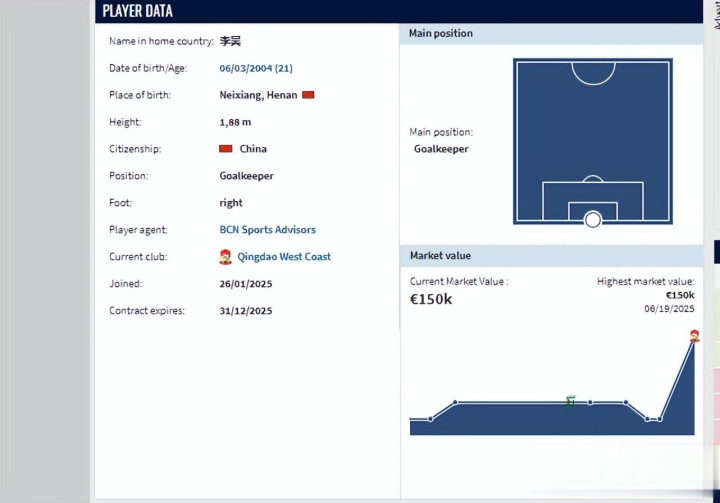Image resolution: width=720 pixels, height=503 pixels.
Task: Click the highest market value date 06/19/2025
Action: (x=669, y=309)
